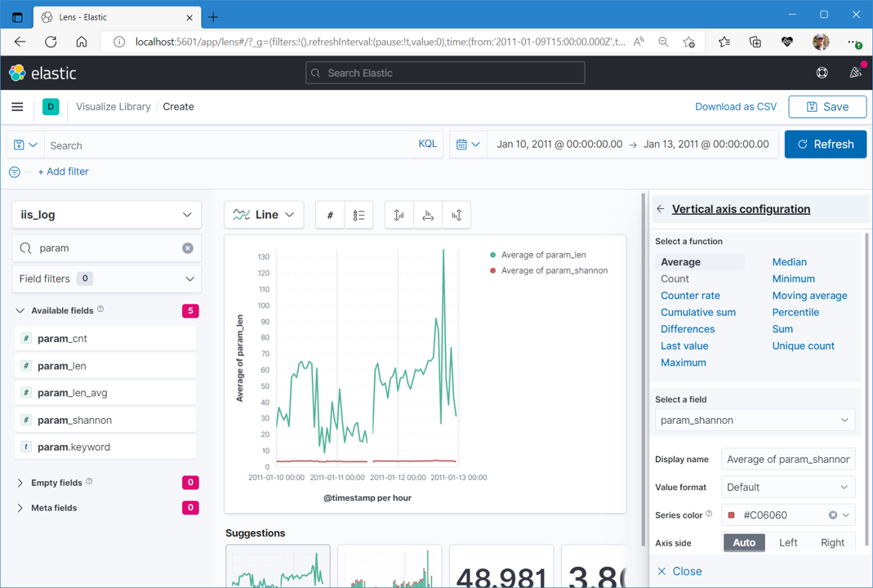The width and height of the screenshot is (873, 588).
Task: Open right axis settings icon
Action: 457,215
